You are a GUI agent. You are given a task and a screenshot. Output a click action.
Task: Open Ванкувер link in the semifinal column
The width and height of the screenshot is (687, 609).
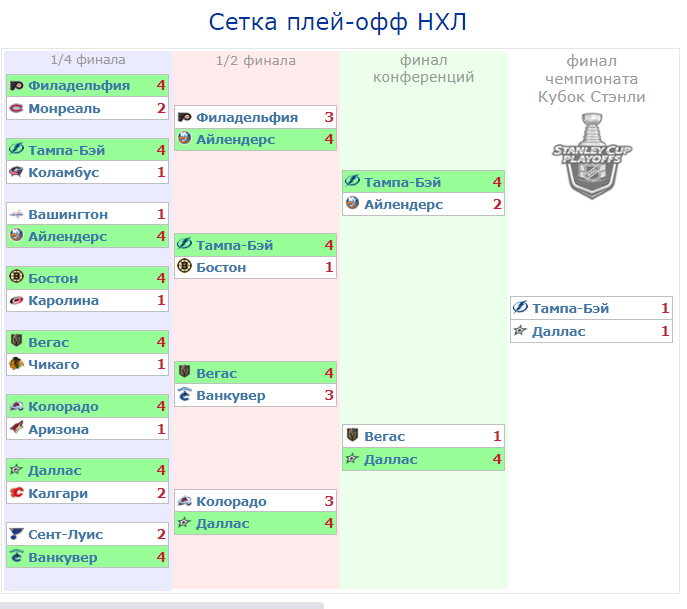click(230, 396)
